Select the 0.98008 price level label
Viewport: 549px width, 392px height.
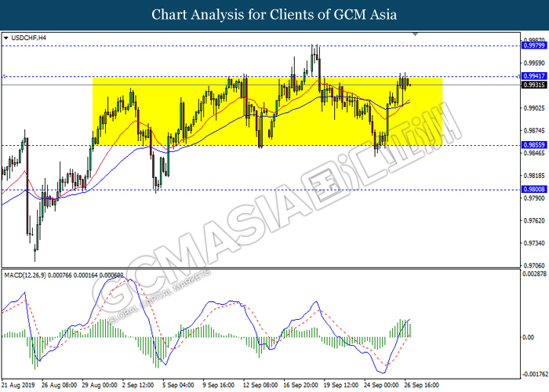click(533, 190)
